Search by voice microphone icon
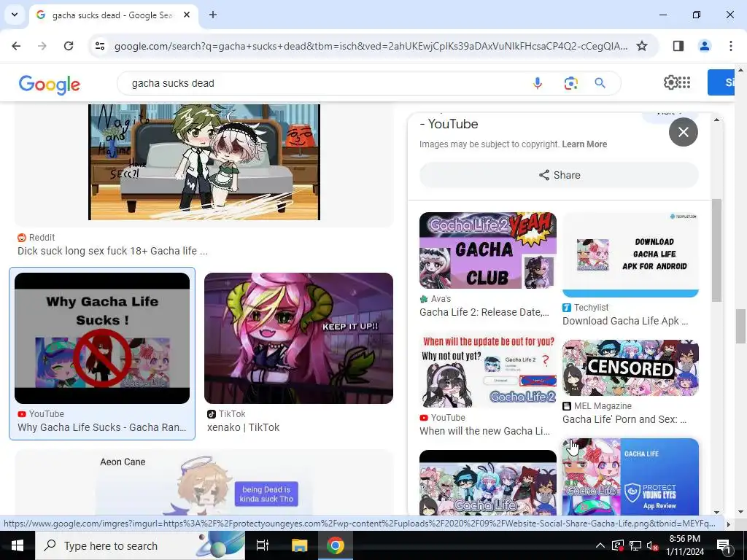747x560 pixels. [x=538, y=83]
